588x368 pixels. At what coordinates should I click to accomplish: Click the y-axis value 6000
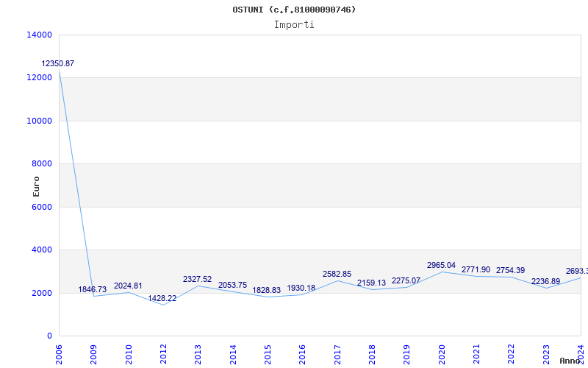click(41, 207)
